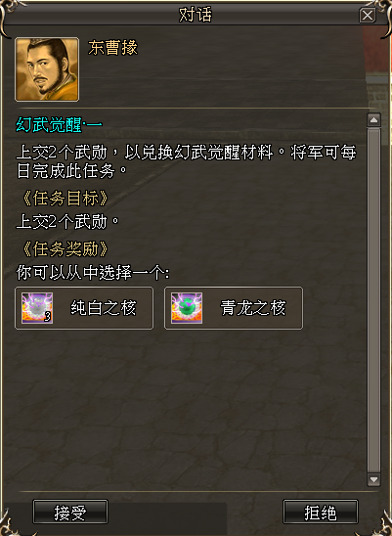Click the objective text 上交2个武勋。
This screenshot has height=536, width=392.
67,222
